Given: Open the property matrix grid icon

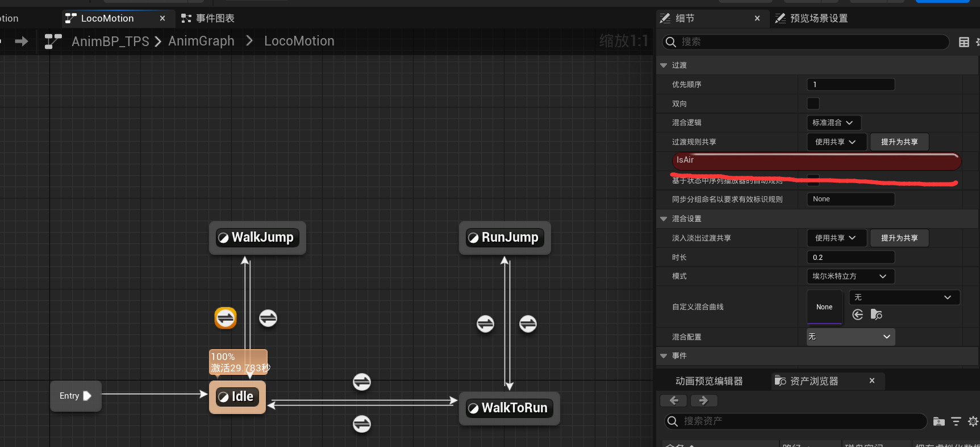Looking at the screenshot, I should (964, 42).
